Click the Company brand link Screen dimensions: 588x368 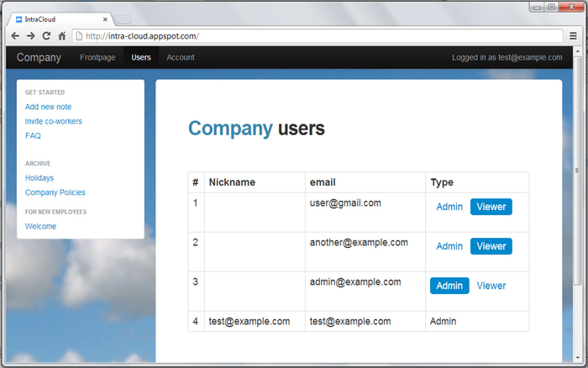(39, 57)
